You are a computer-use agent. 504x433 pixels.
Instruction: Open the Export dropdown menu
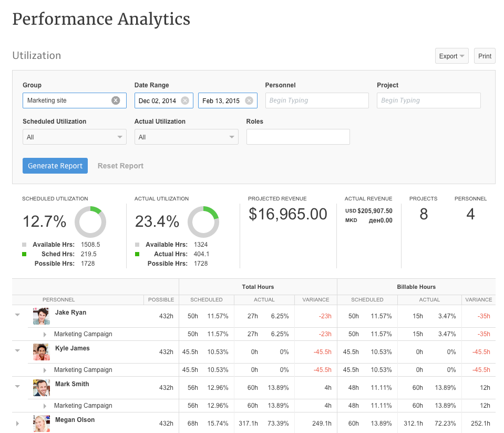[x=451, y=56]
